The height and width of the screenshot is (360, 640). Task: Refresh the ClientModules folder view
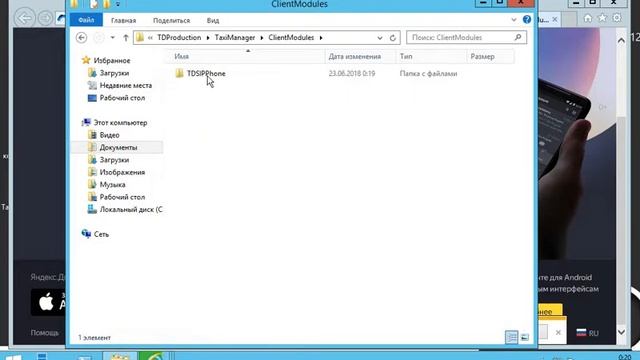(x=393, y=38)
